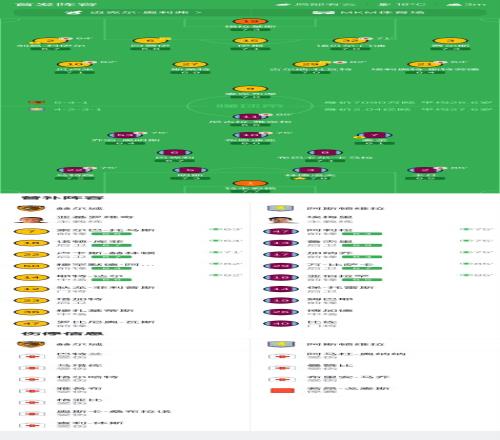
Task: Open referee details arrow beside whistle icon
Action: click(198, 12)
